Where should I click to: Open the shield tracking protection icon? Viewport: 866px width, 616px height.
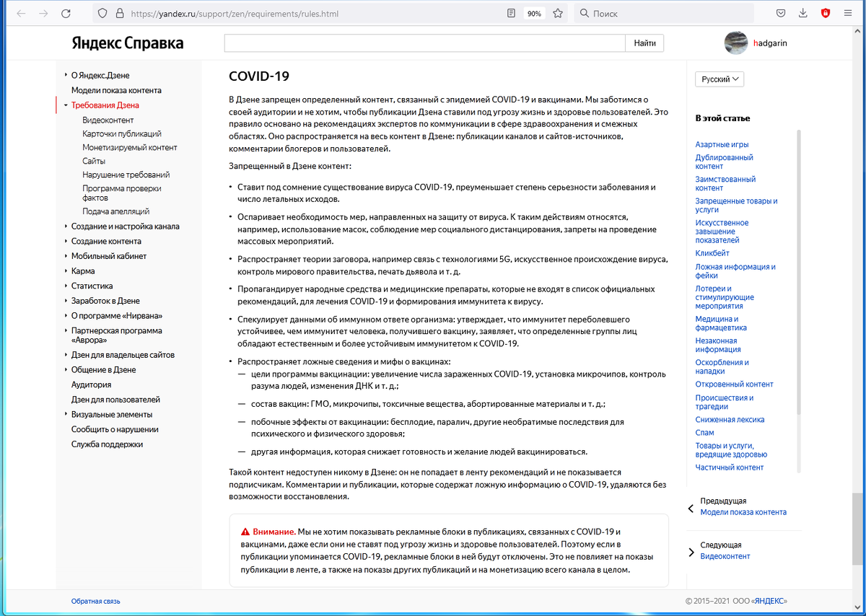tap(102, 14)
